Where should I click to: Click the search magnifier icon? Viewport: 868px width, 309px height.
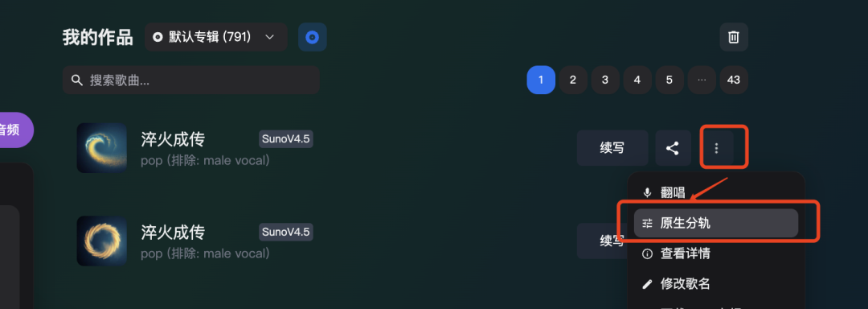[77, 80]
